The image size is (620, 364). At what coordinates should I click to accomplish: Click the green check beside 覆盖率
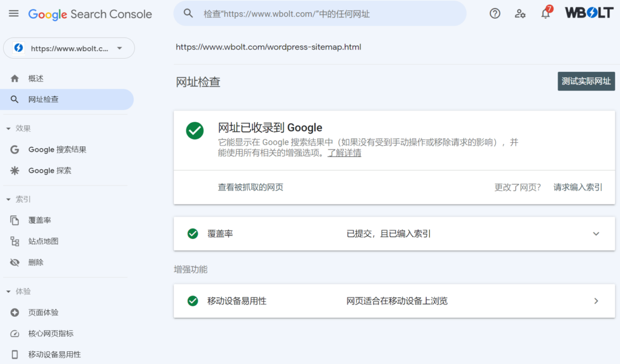[193, 233]
